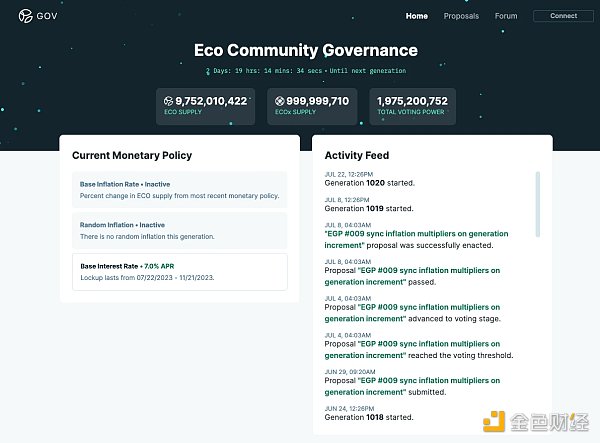Viewport: 600px width, 443px height.
Task: Click the next generation countdown timer
Action: point(305,71)
